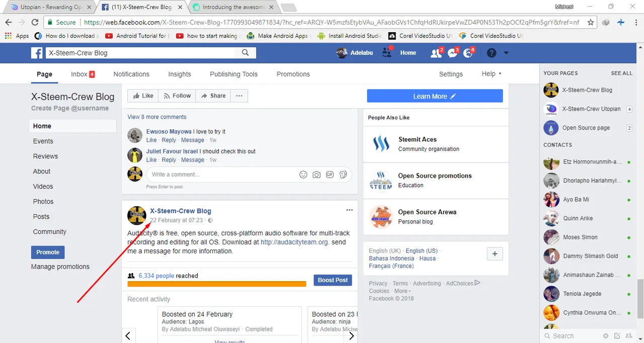Open chat settings gear icon
644x343 pixels.
(x=606, y=336)
